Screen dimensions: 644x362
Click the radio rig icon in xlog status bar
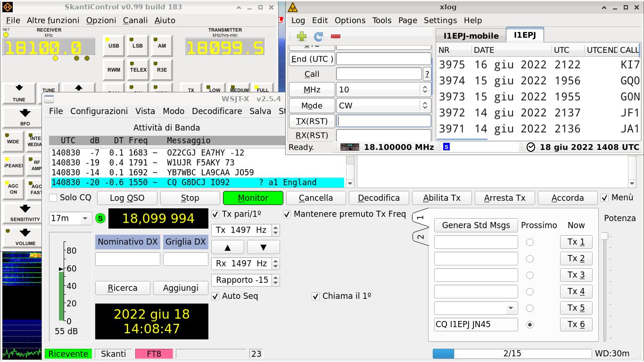[x=350, y=147]
